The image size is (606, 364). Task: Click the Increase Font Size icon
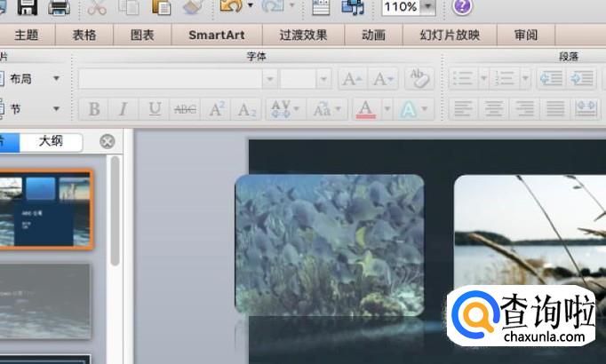tap(351, 79)
